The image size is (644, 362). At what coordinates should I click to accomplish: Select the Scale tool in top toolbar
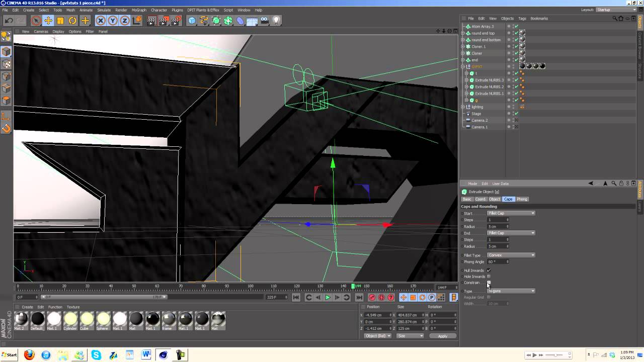tap(60, 21)
